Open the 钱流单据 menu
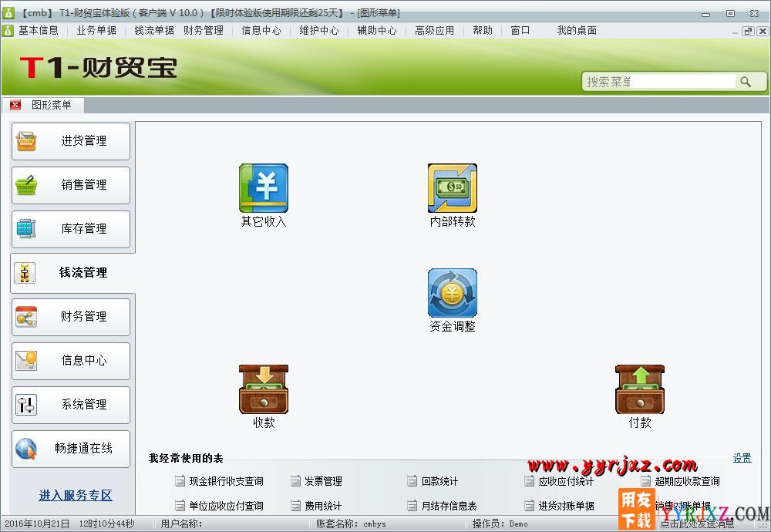 tap(154, 31)
